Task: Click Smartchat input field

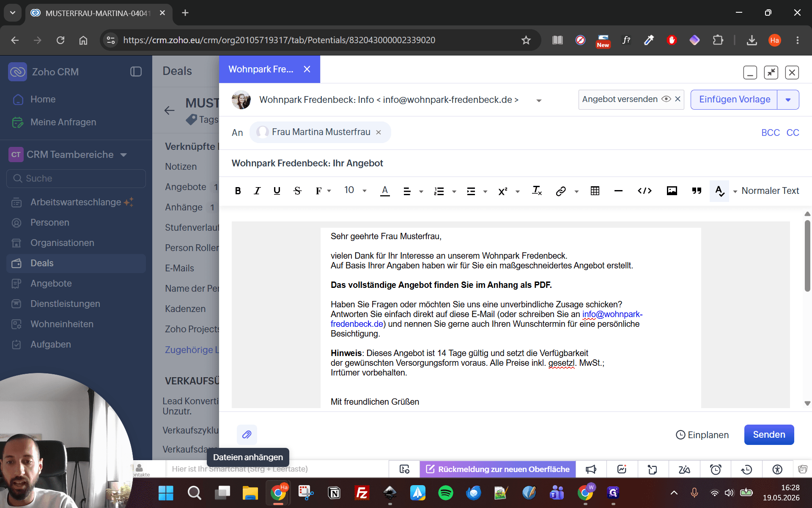Action: click(x=277, y=469)
